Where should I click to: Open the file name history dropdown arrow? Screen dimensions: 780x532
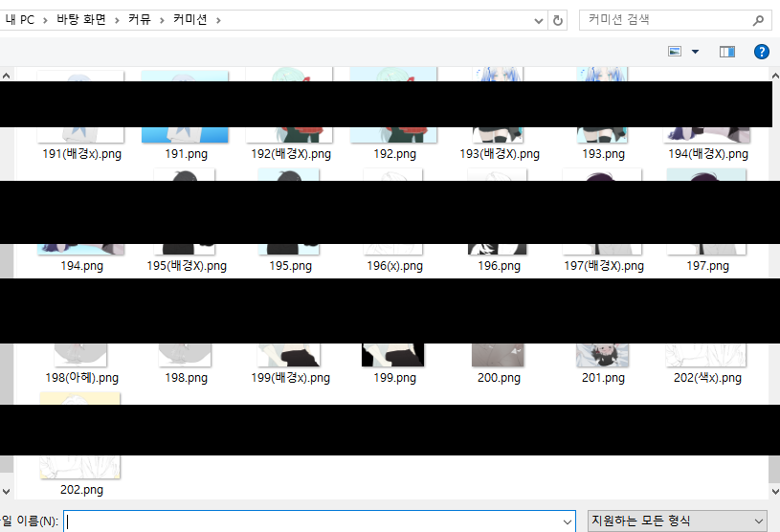coord(568,521)
